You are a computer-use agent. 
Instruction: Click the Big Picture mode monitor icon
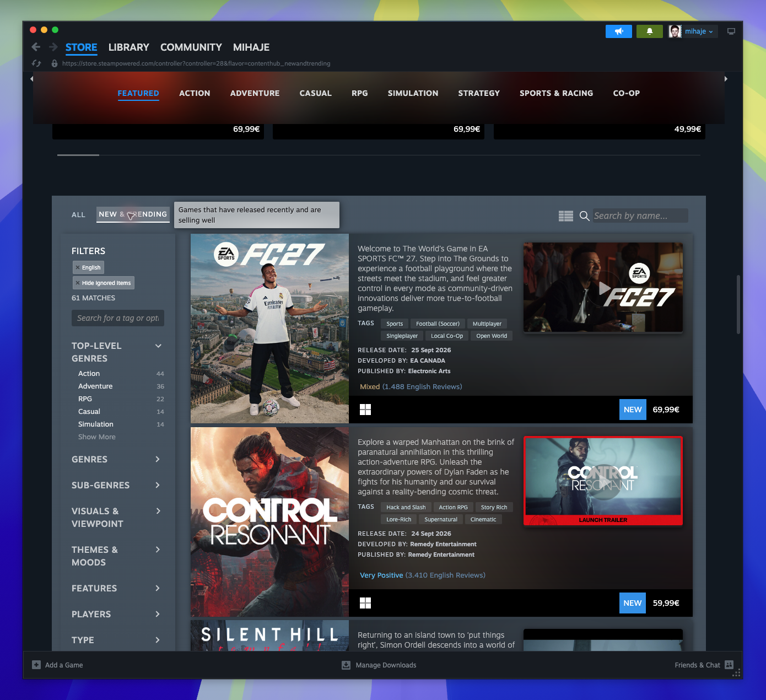[731, 31]
